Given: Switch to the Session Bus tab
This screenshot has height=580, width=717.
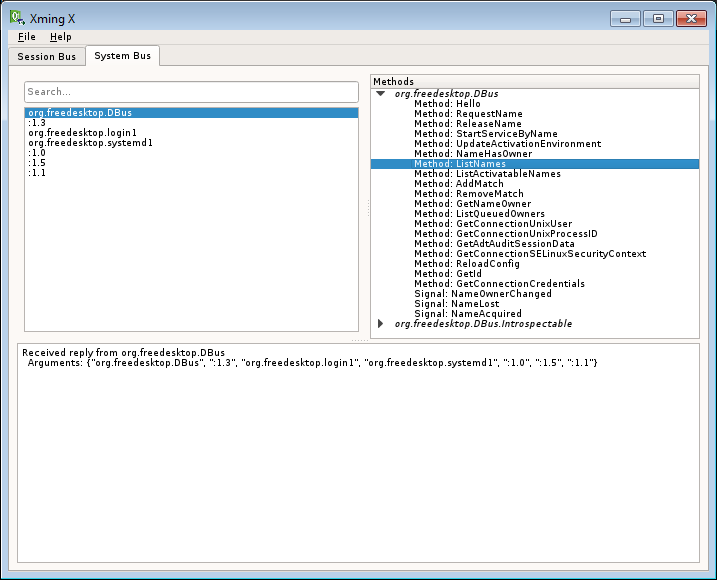Looking at the screenshot, I should [x=47, y=56].
